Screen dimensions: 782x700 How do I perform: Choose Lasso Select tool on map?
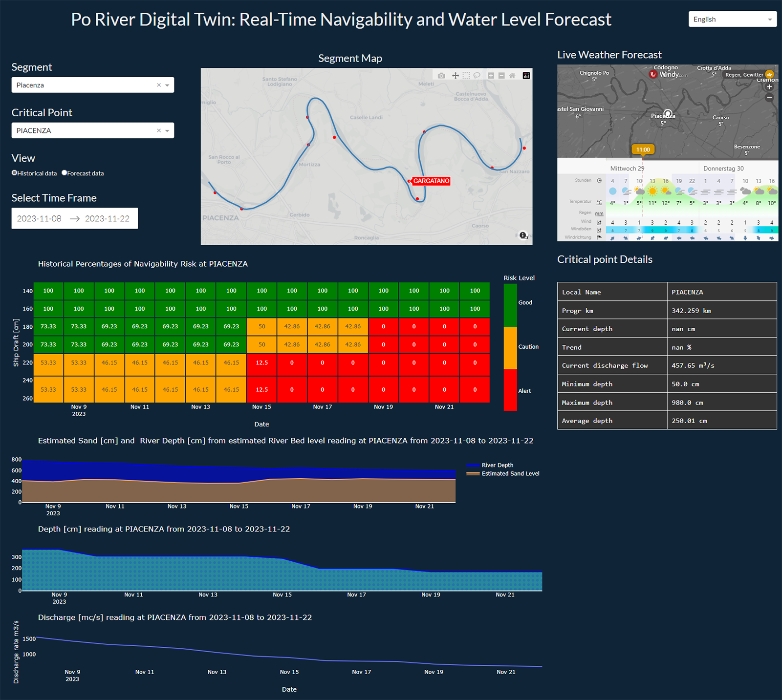(477, 76)
